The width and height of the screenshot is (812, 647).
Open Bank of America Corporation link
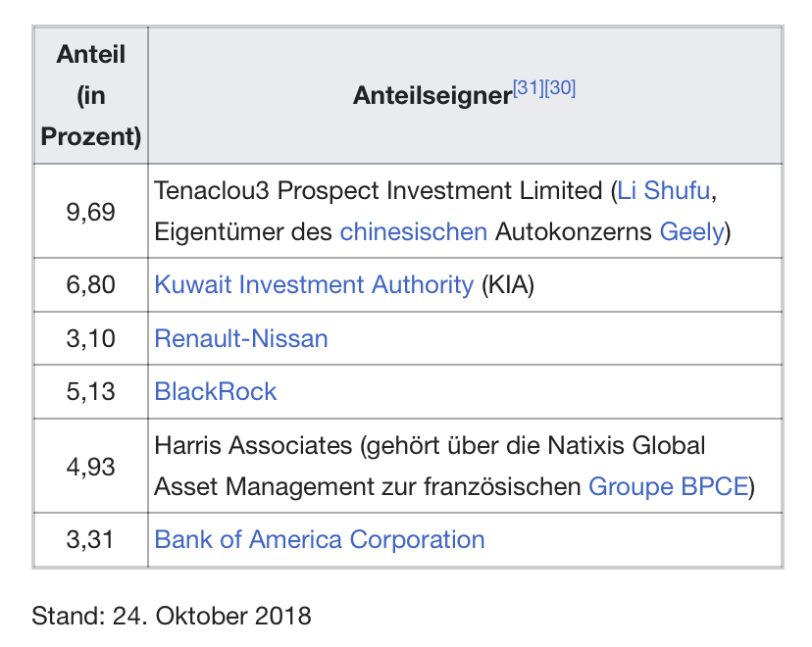(320, 540)
